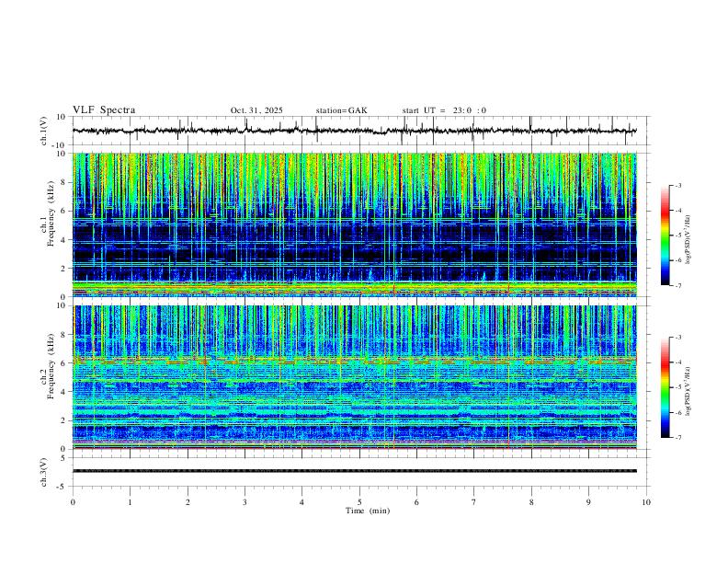Click the "VLF Spectra" plot title
The width and height of the screenshot is (728, 563).
click(x=104, y=110)
